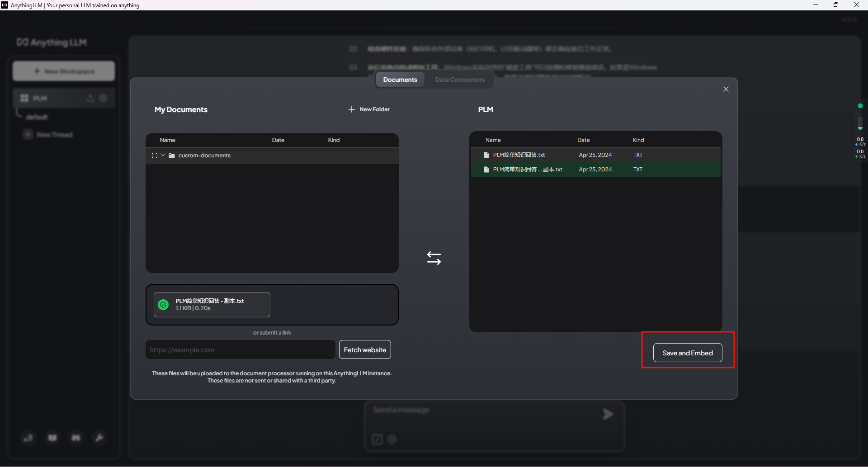Click the book docs icon at sidebar bottom
The height and width of the screenshot is (467, 868).
[52, 438]
